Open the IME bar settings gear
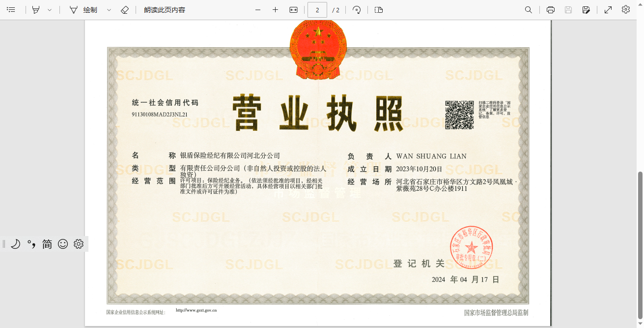This screenshot has height=328, width=644. 79,244
